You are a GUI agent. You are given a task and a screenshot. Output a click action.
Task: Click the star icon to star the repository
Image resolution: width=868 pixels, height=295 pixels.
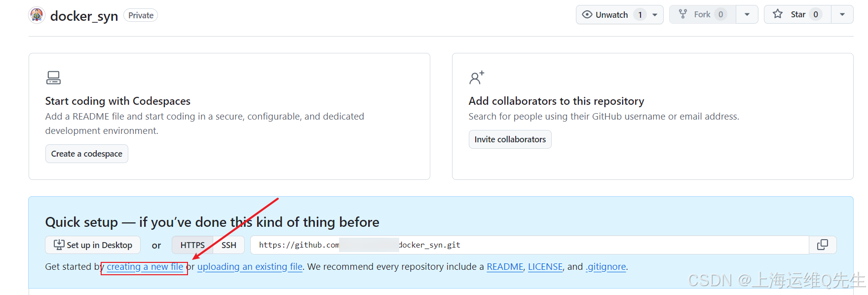778,14
